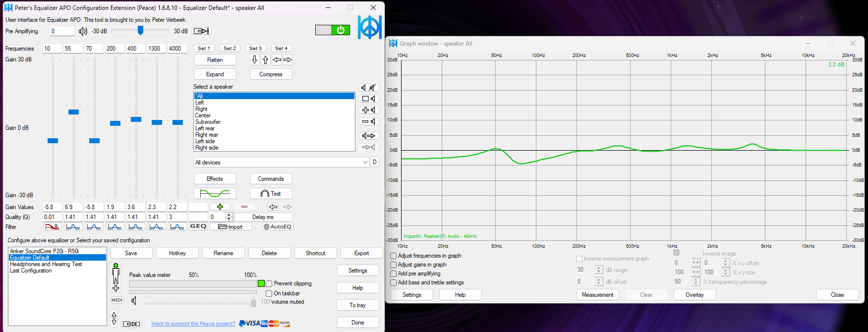Click the dB range stepper arrows
The height and width of the screenshot is (332, 868).
[x=599, y=270]
